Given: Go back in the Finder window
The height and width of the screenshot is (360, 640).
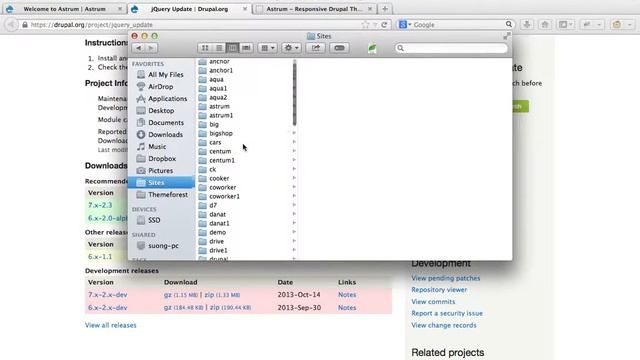Looking at the screenshot, I should (x=138, y=48).
